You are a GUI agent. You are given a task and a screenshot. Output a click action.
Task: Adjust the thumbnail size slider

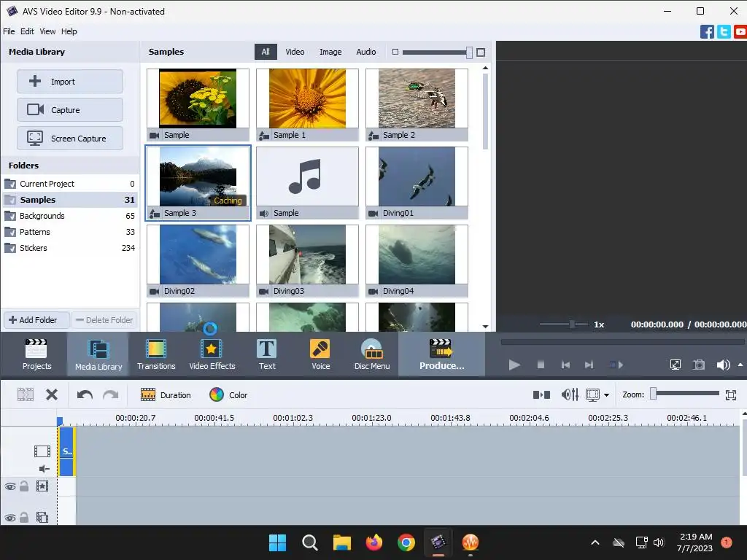click(x=469, y=52)
